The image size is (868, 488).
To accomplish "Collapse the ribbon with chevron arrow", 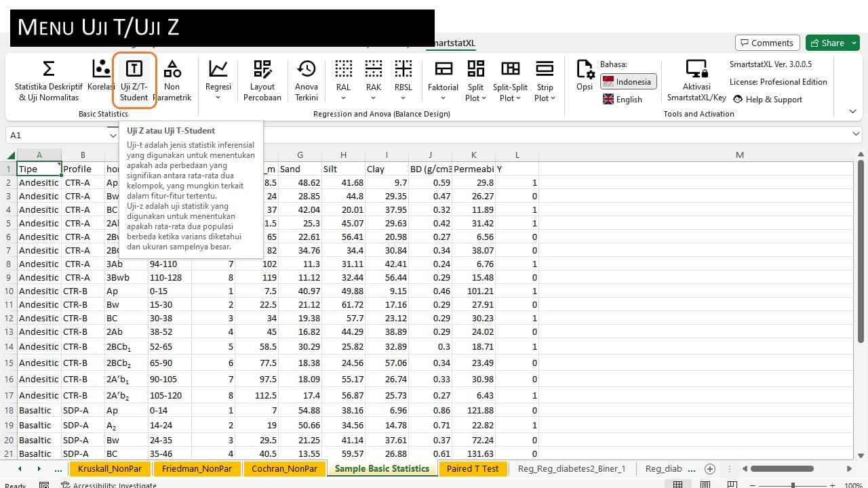I will click(853, 110).
